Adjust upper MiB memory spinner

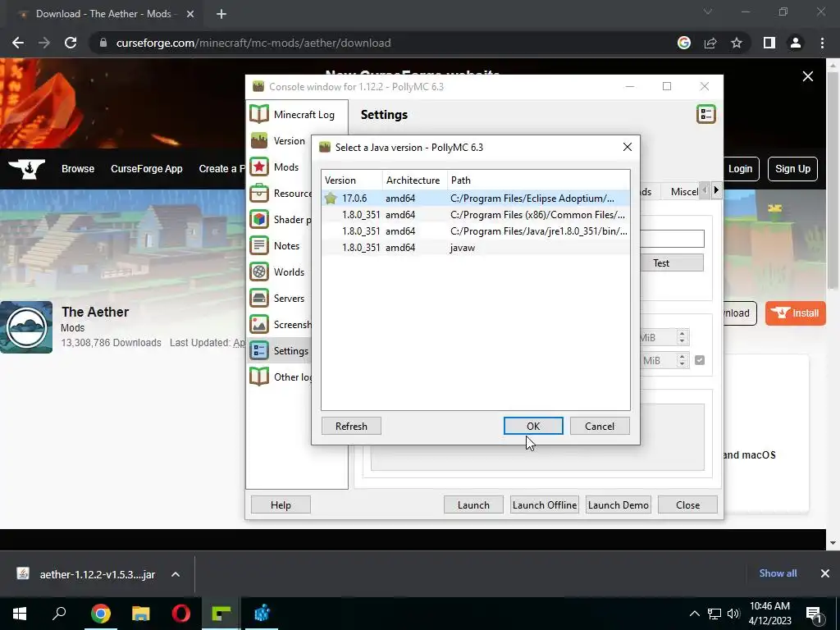coord(682,337)
